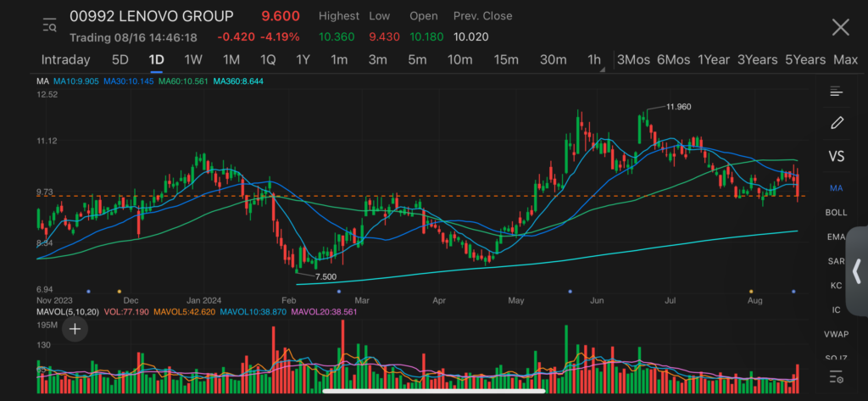The height and width of the screenshot is (401, 868).
Task: Turn on the VWAP indicator
Action: (837, 335)
